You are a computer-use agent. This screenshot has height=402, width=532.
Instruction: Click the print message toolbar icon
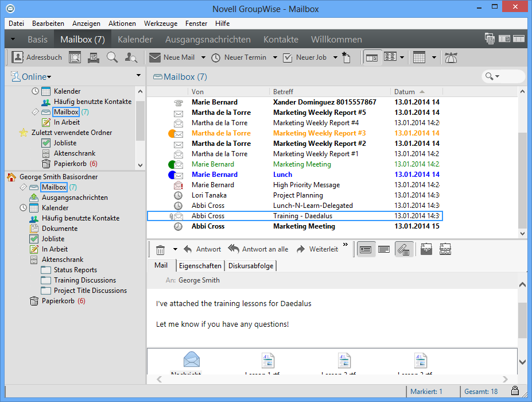[x=445, y=249]
